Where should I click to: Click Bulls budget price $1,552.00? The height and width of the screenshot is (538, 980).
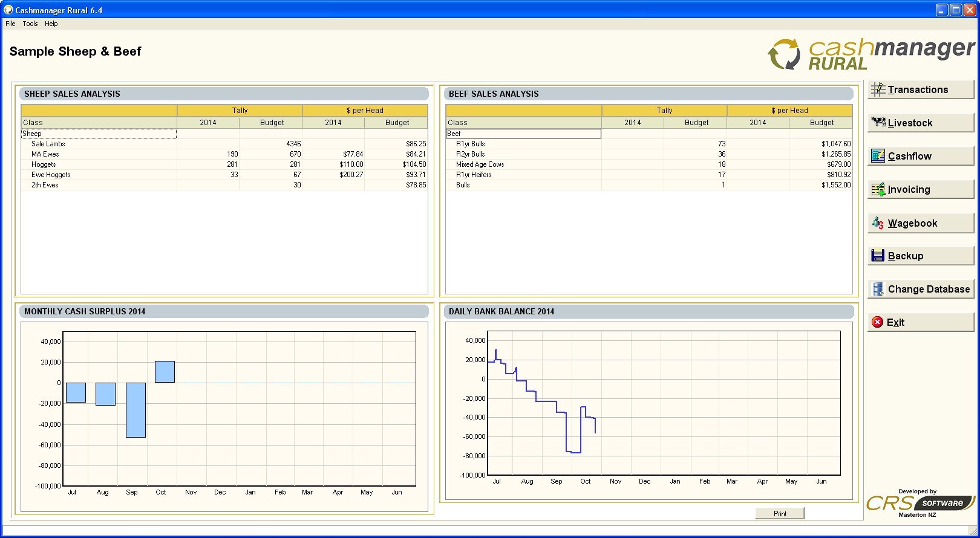click(836, 185)
